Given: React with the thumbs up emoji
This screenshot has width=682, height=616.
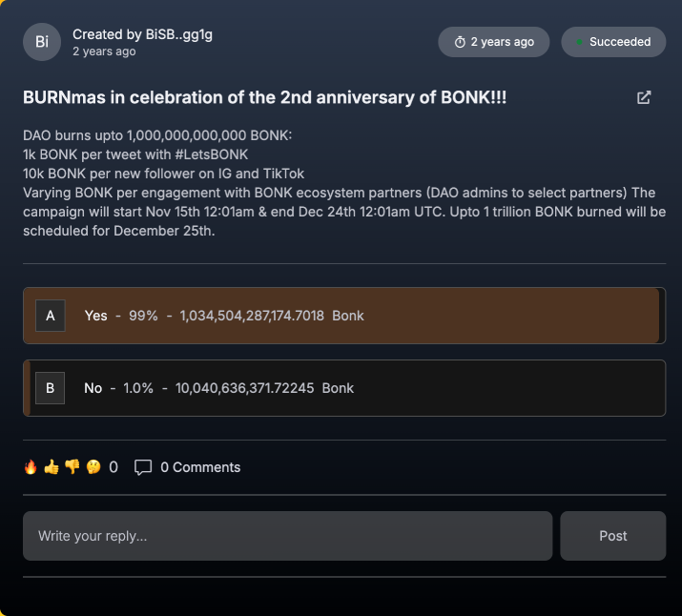Looking at the screenshot, I should coord(52,467).
